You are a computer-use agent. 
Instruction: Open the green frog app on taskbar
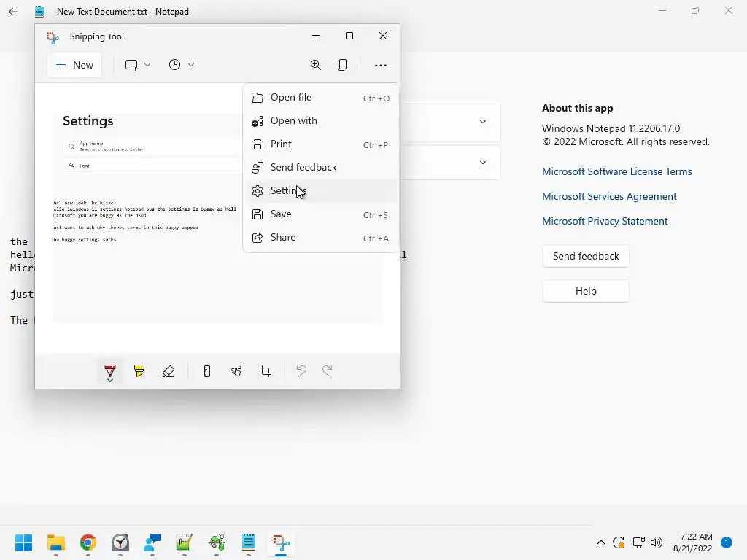click(216, 542)
